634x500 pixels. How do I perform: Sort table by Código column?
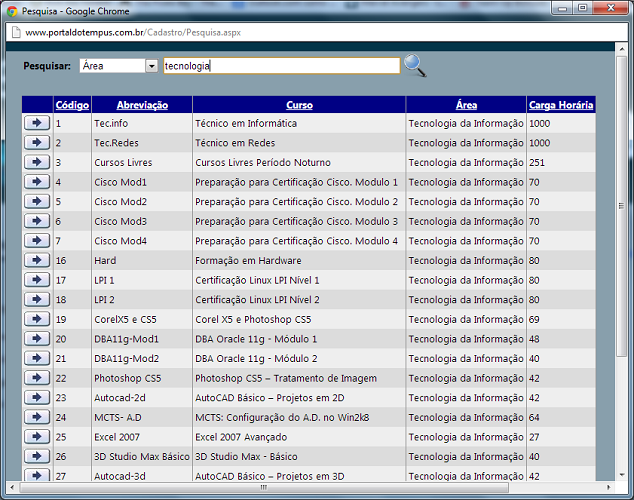tap(72, 105)
